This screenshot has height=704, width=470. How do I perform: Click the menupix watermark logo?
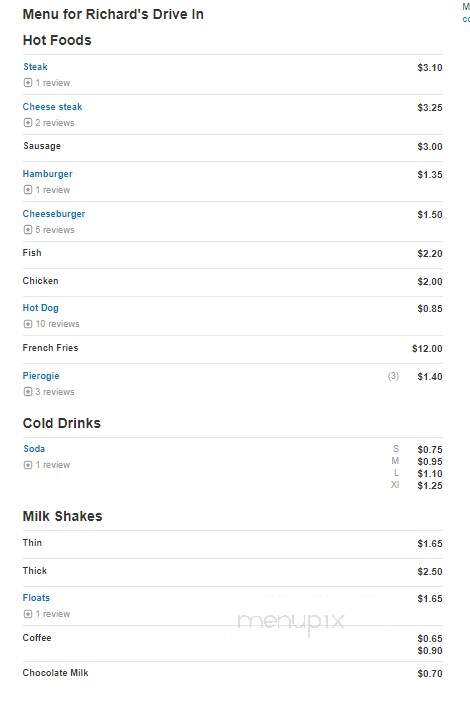(x=290, y=623)
